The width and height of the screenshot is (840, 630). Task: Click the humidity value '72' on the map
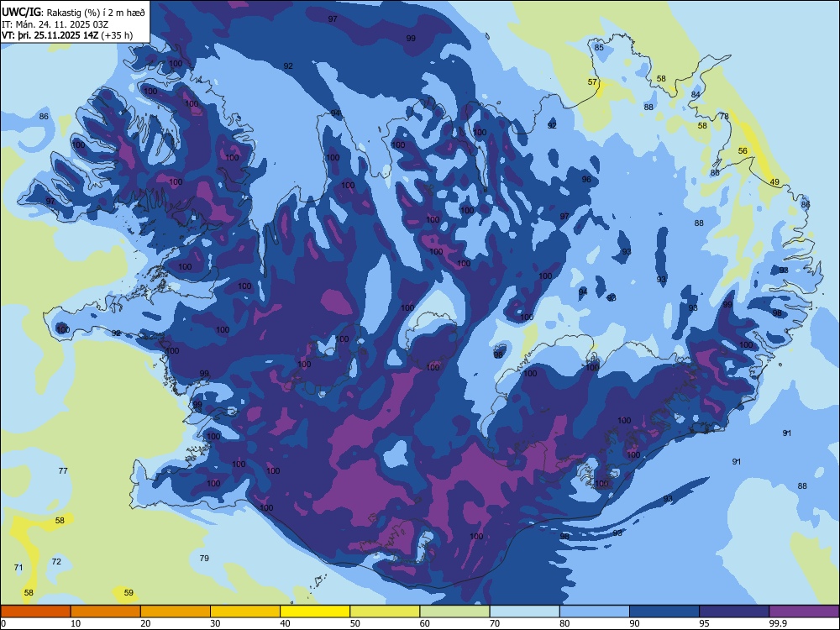(56, 561)
